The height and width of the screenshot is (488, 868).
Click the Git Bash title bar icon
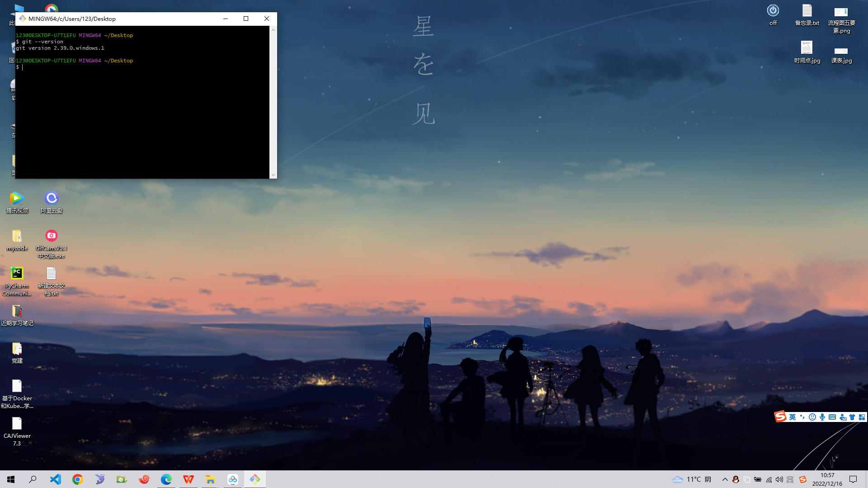[23, 19]
